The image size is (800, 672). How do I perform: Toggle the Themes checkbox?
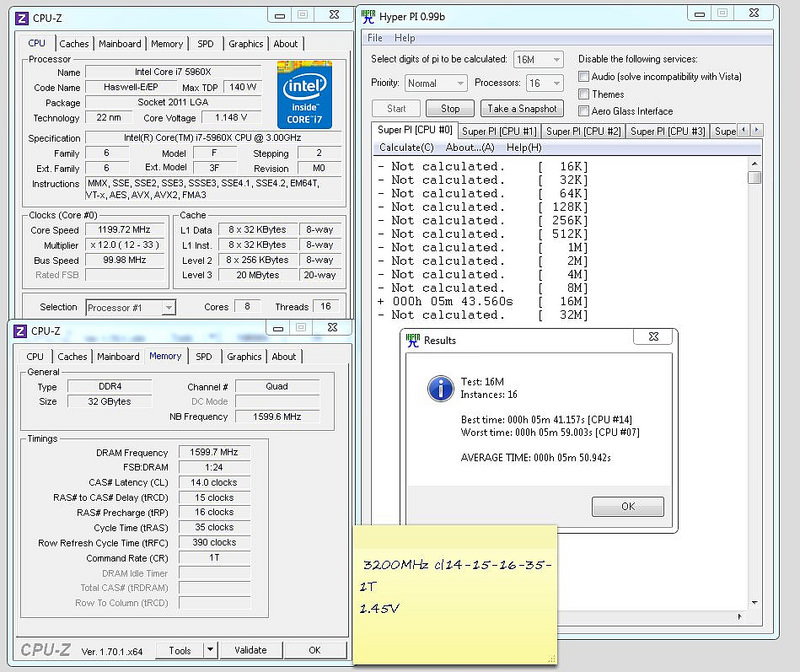(583, 94)
